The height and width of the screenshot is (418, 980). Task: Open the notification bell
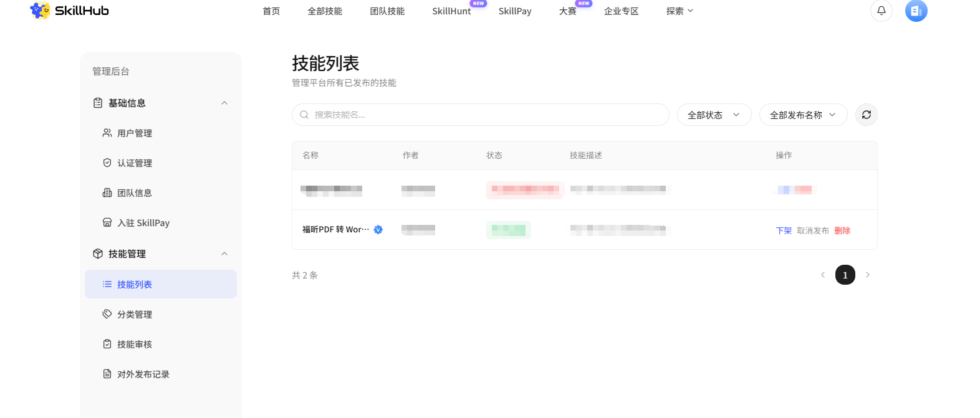pos(882,11)
